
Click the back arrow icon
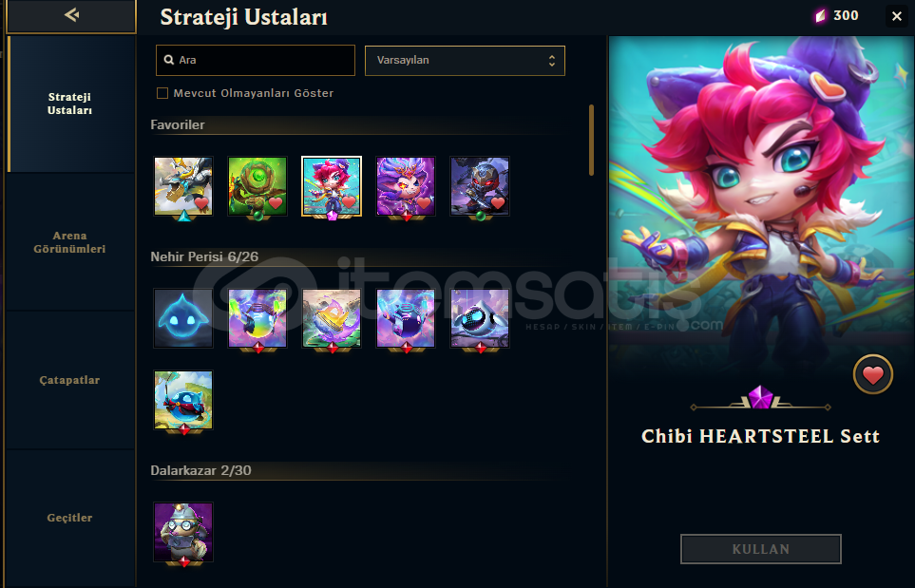click(71, 15)
